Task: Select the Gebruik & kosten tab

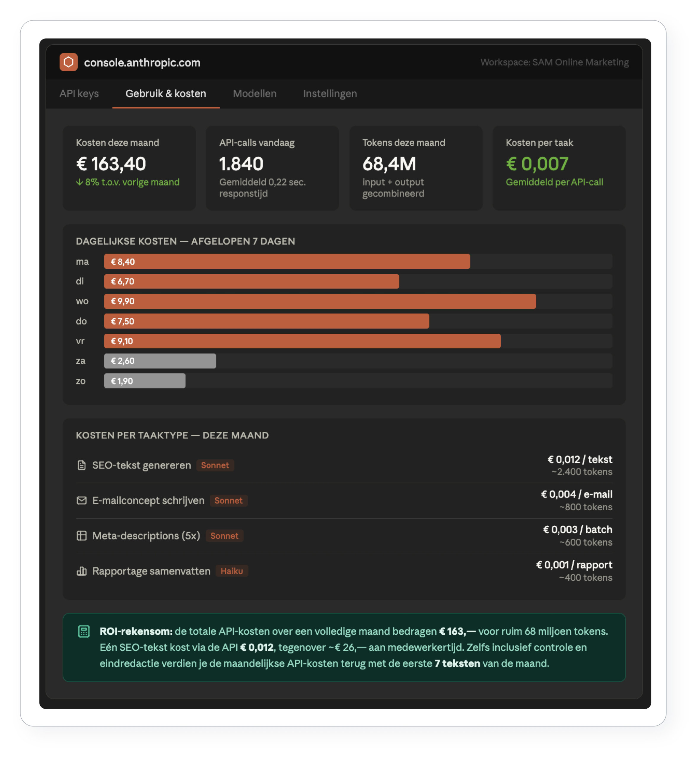Action: 166,94
